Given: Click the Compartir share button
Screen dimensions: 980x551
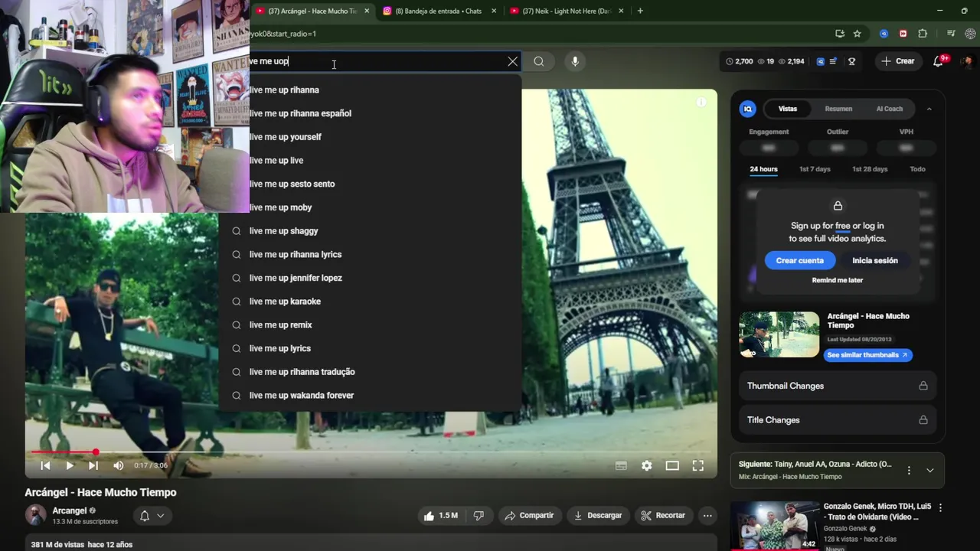Looking at the screenshot, I should click(x=529, y=516).
